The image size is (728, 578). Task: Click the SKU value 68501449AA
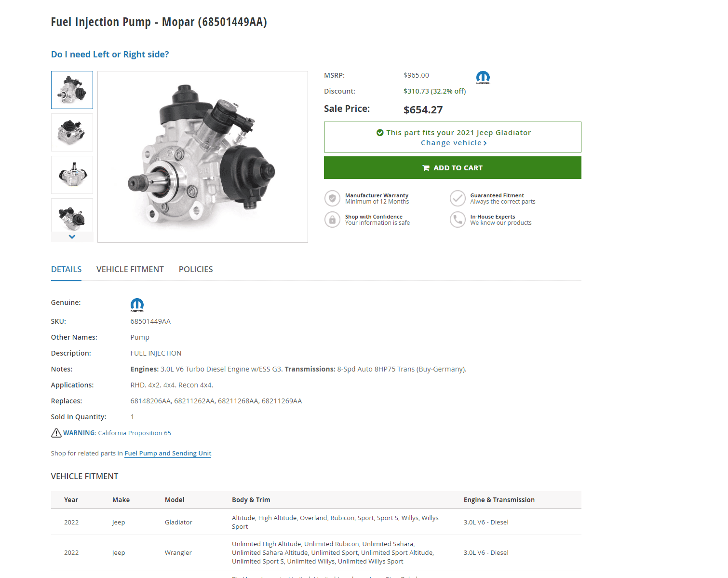pos(150,321)
